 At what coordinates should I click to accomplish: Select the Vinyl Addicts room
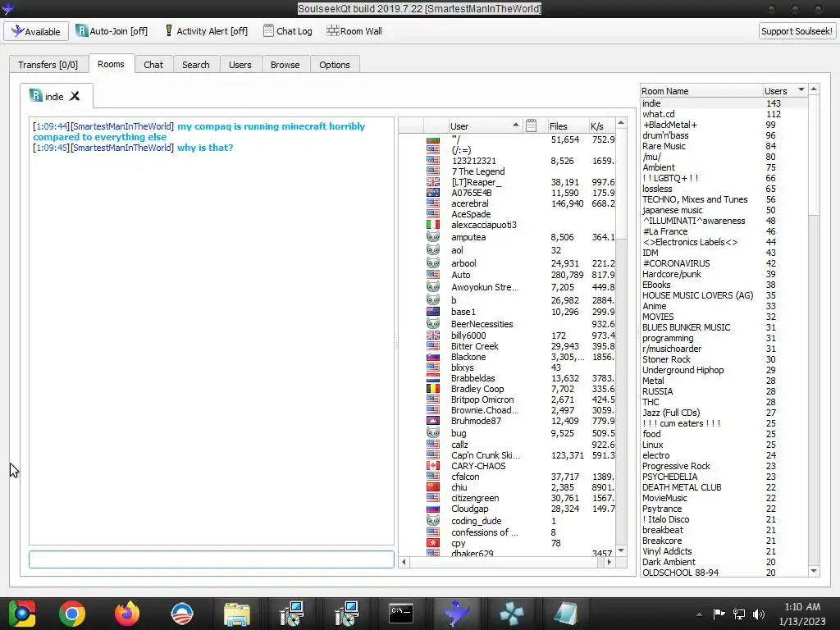coord(667,551)
